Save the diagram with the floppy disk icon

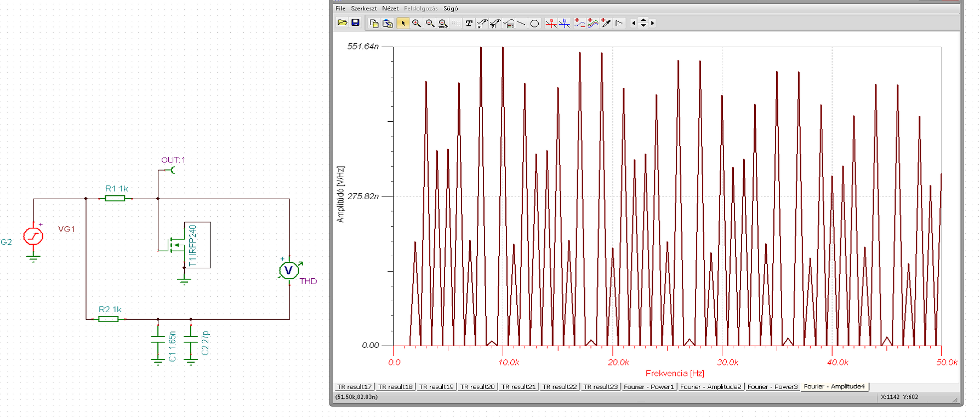pyautogui.click(x=355, y=23)
